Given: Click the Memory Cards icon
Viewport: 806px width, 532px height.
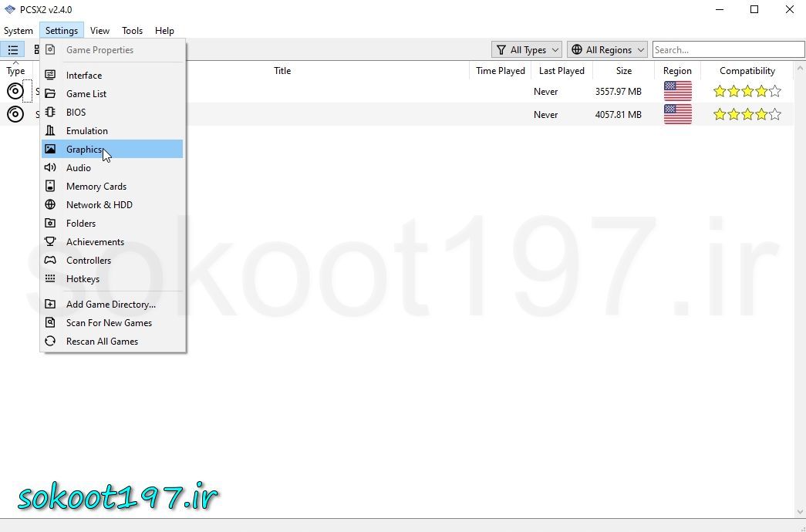Looking at the screenshot, I should 50,187.
